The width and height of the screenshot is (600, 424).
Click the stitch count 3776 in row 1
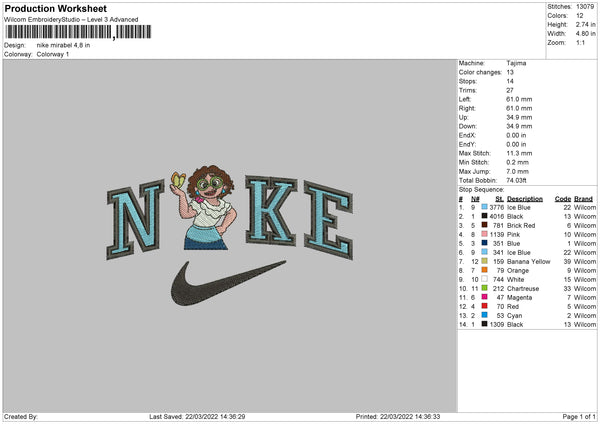pos(497,207)
